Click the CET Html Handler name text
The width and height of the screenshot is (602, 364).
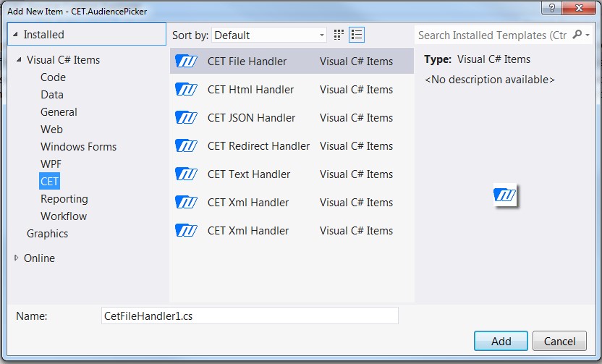click(x=250, y=90)
